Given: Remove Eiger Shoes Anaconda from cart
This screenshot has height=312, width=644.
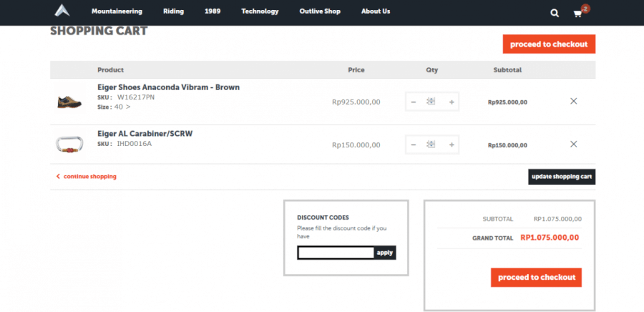Looking at the screenshot, I should pyautogui.click(x=573, y=102).
